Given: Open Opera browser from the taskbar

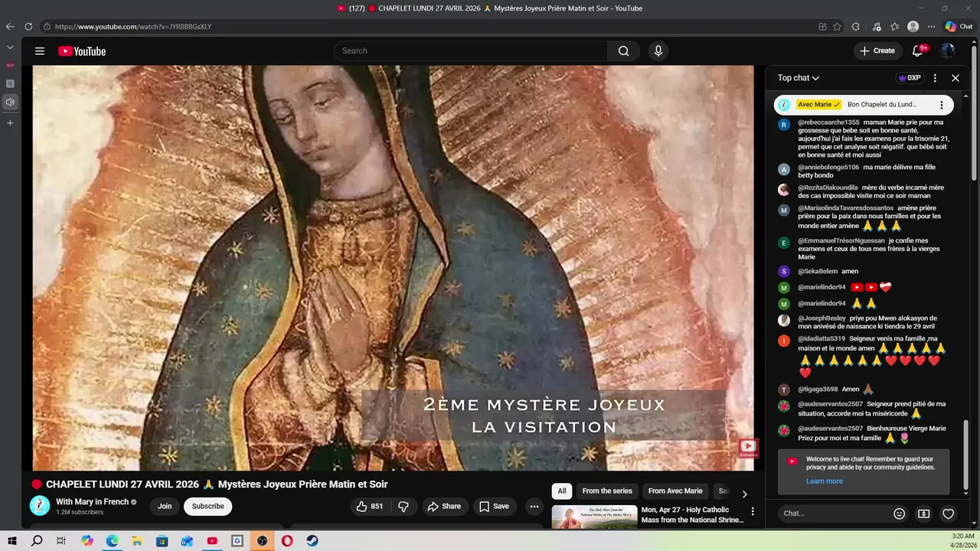Looking at the screenshot, I should (287, 541).
